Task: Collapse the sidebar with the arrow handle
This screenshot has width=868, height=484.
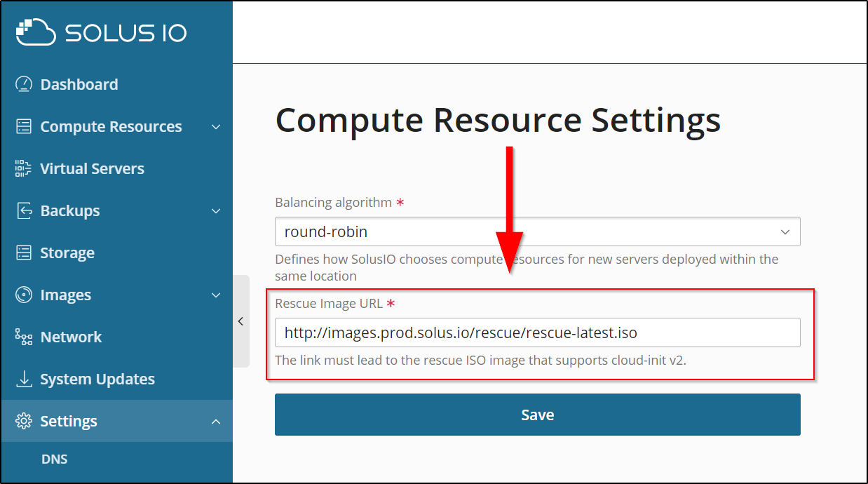Action: (x=240, y=321)
